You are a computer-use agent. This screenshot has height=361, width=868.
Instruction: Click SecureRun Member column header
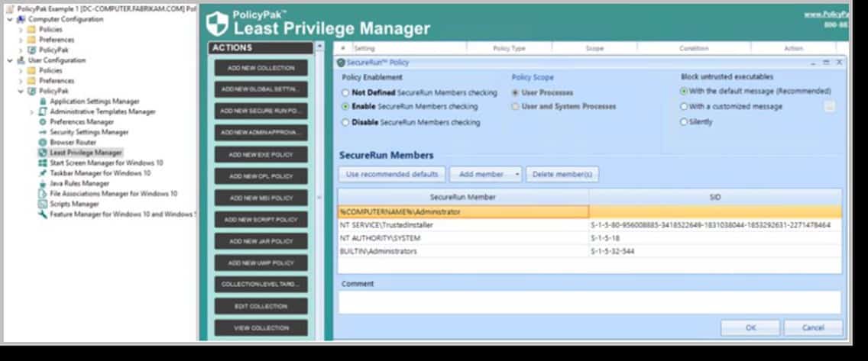[x=463, y=198]
